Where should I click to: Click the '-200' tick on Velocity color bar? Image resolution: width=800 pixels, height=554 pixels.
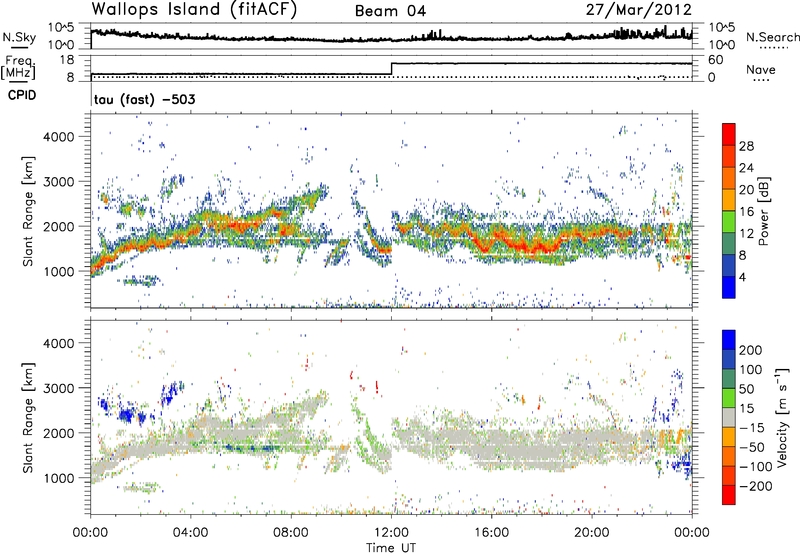[756, 486]
